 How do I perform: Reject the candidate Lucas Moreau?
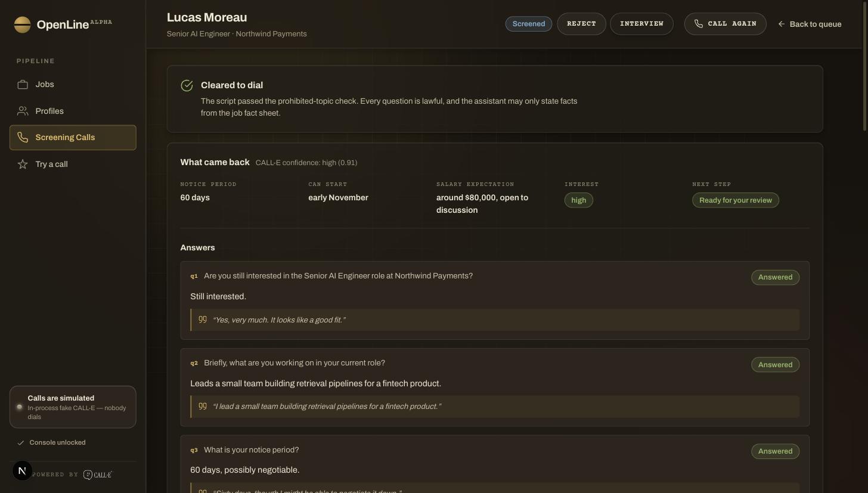pos(581,24)
